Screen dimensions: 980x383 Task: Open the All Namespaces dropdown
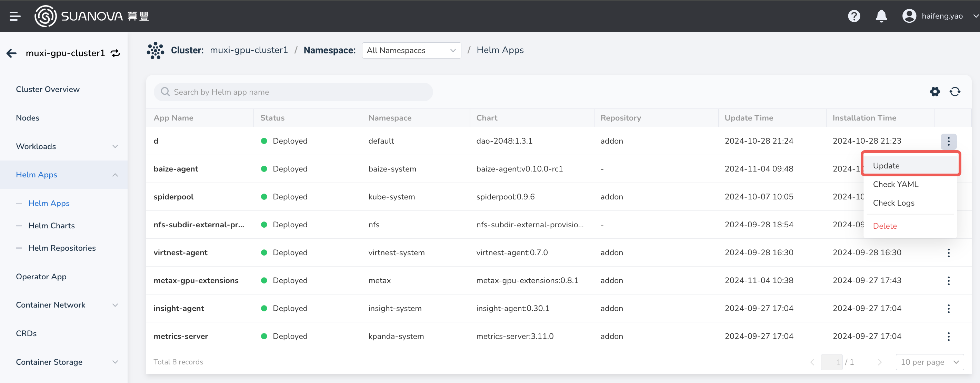coord(411,50)
